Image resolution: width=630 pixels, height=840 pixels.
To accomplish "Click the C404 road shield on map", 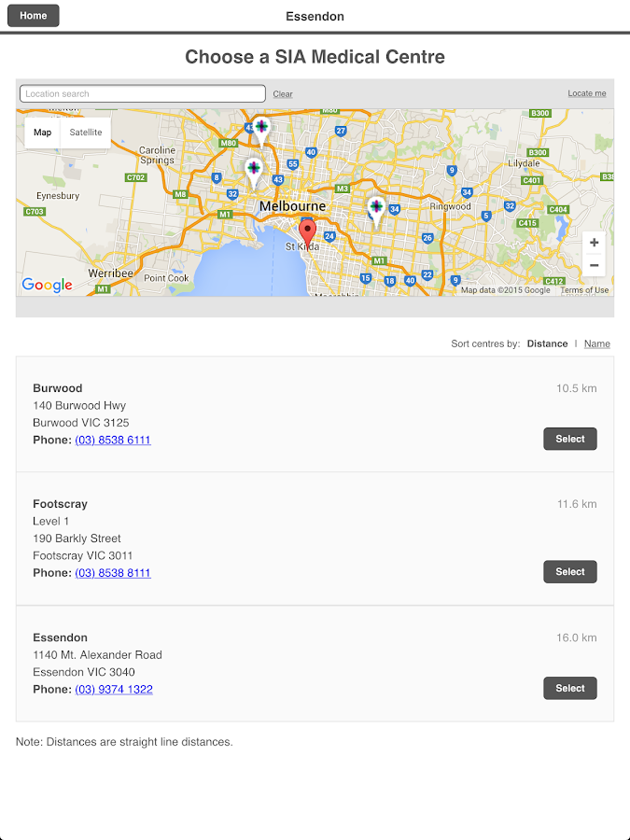I will 558,209.
